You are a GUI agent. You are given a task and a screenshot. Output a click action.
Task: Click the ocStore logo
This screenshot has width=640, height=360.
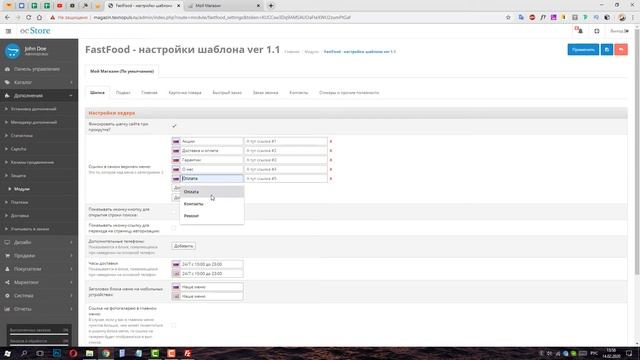coord(35,31)
